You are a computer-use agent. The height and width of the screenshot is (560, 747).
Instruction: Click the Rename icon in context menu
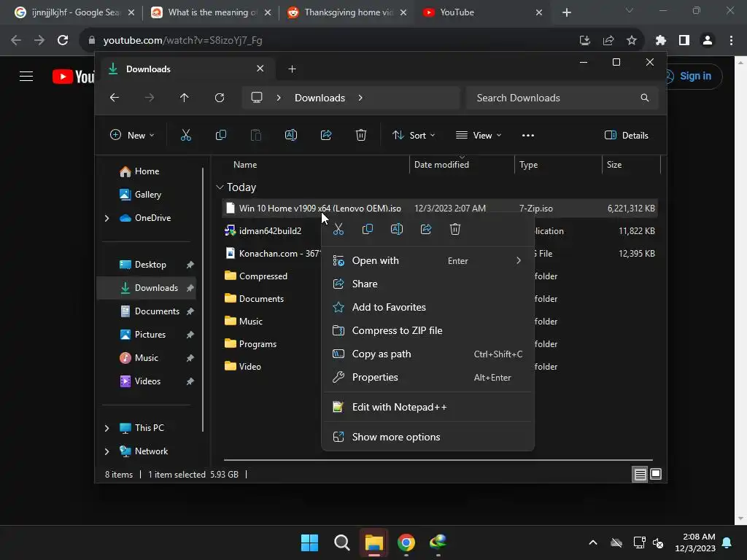point(397,230)
